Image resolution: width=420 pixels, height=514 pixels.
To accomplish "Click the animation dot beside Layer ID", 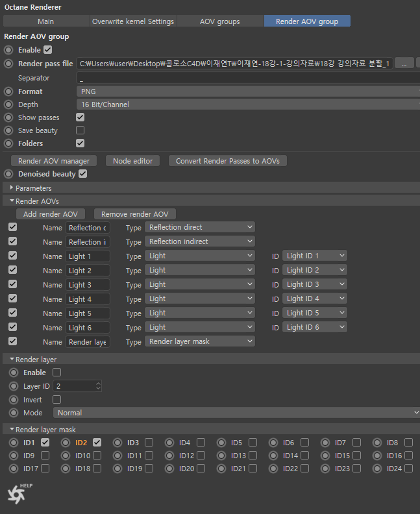I will [x=14, y=386].
